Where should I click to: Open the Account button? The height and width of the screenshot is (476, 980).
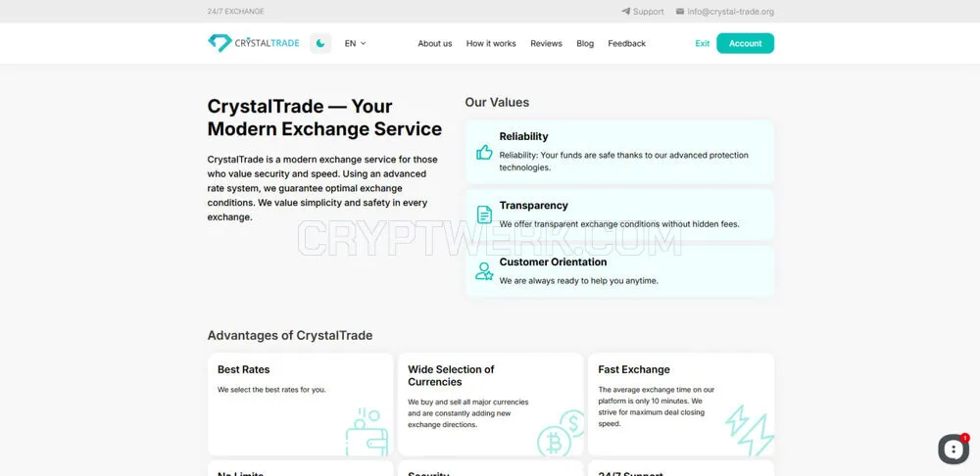[x=745, y=43]
